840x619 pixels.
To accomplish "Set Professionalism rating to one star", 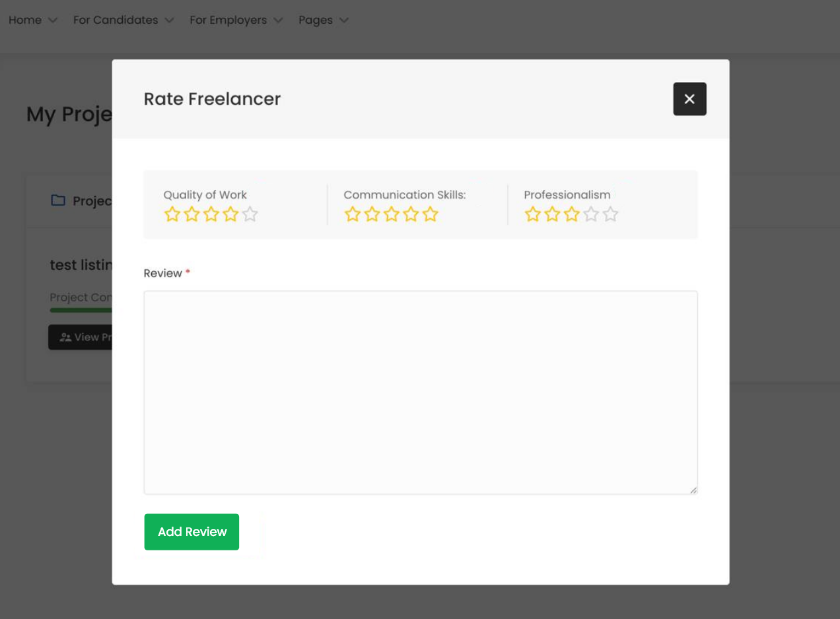I will [x=532, y=214].
